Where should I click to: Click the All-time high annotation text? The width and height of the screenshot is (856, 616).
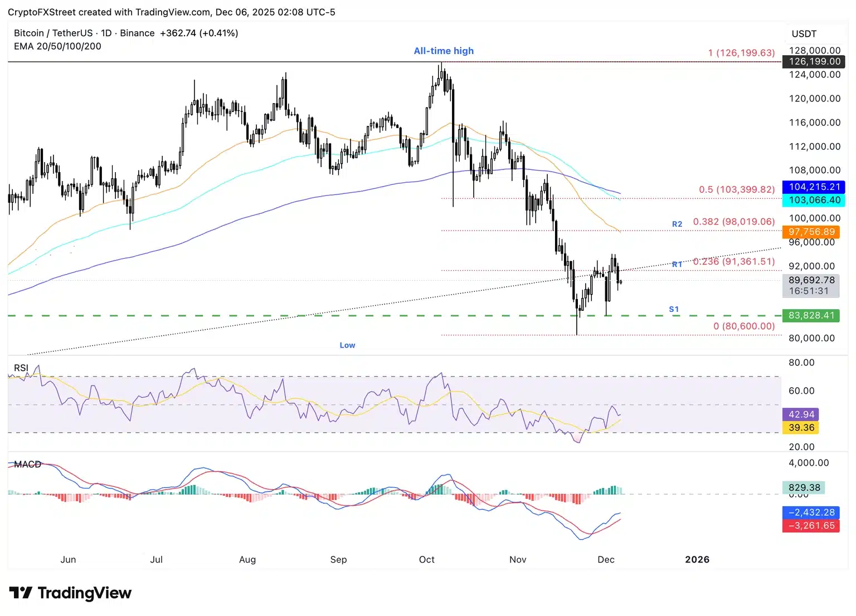[444, 51]
